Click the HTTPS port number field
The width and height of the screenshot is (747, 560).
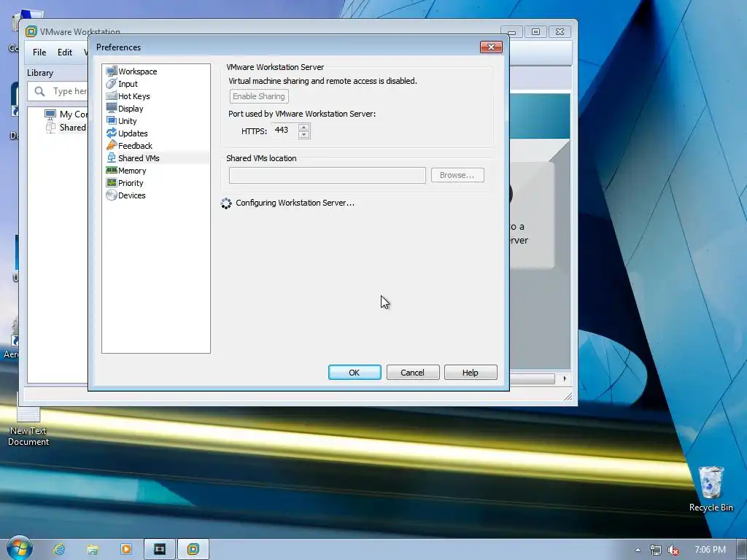tap(285, 131)
